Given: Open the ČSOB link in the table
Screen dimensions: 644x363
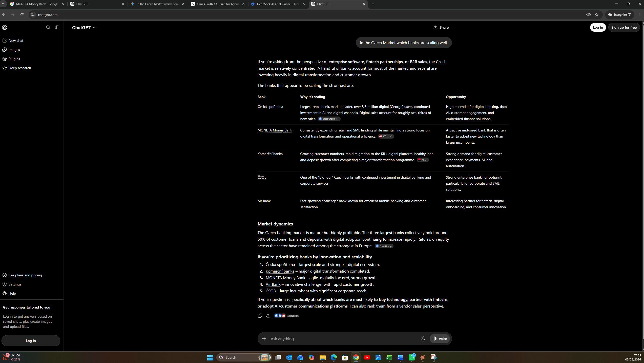Looking at the screenshot, I should [262, 177].
